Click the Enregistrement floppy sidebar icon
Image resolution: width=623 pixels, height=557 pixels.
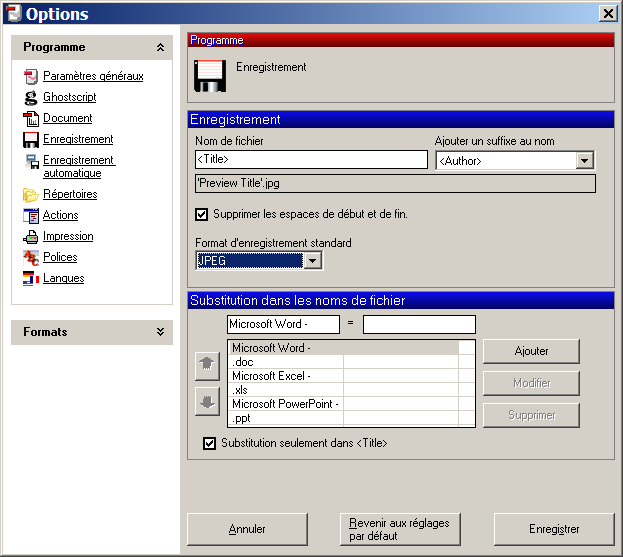click(x=31, y=139)
